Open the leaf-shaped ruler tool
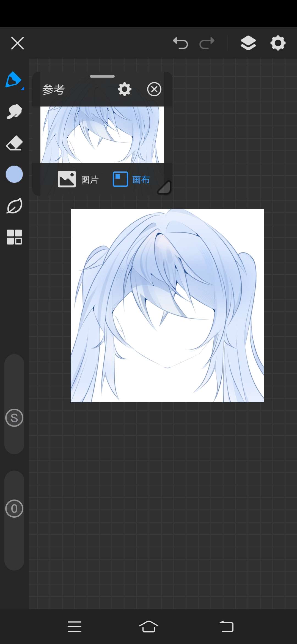This screenshot has width=297, height=644. click(x=14, y=206)
